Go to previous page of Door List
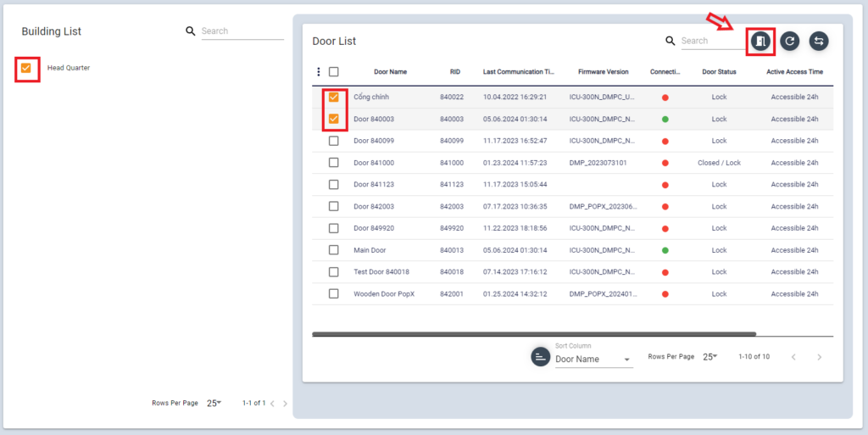The width and height of the screenshot is (868, 435). (793, 357)
